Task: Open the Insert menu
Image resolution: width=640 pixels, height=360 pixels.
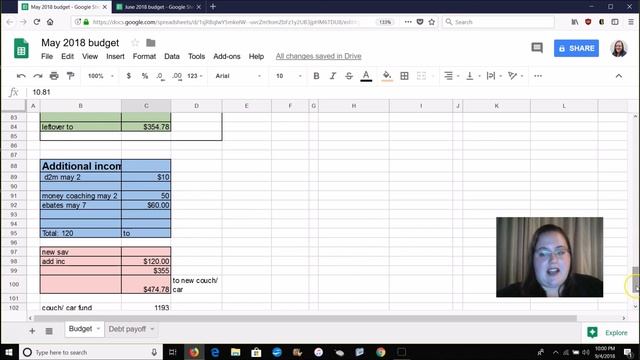Action: tap(115, 56)
